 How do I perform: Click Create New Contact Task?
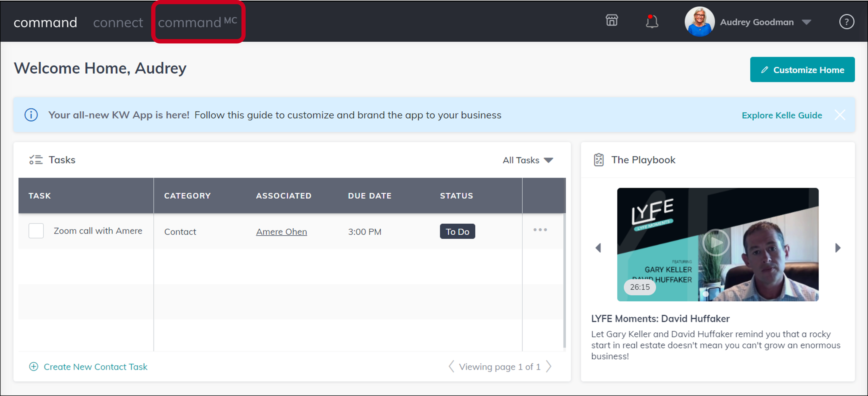[x=95, y=367]
